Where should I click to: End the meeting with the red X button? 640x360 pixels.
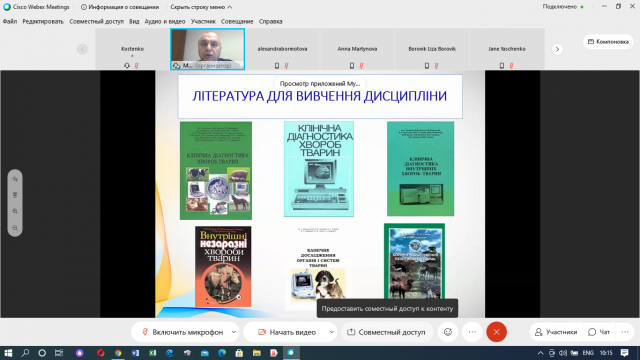(x=496, y=332)
